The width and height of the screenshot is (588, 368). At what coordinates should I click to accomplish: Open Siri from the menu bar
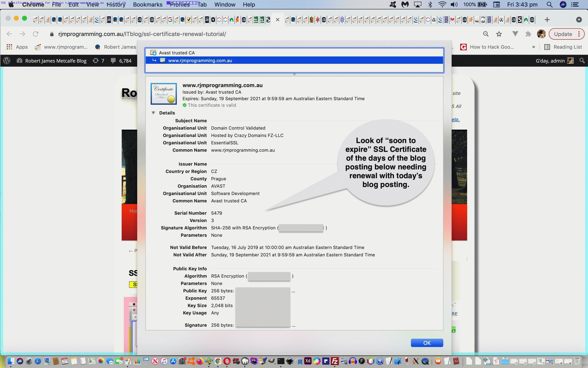(563, 4)
